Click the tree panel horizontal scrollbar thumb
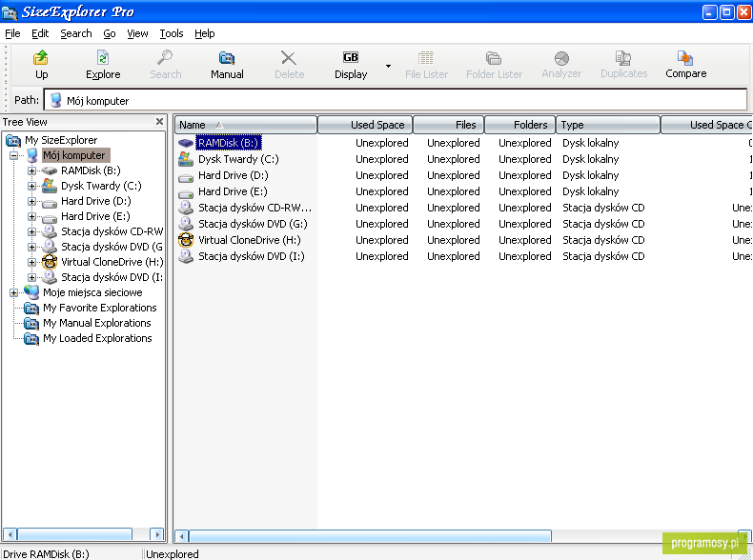 coord(74,534)
